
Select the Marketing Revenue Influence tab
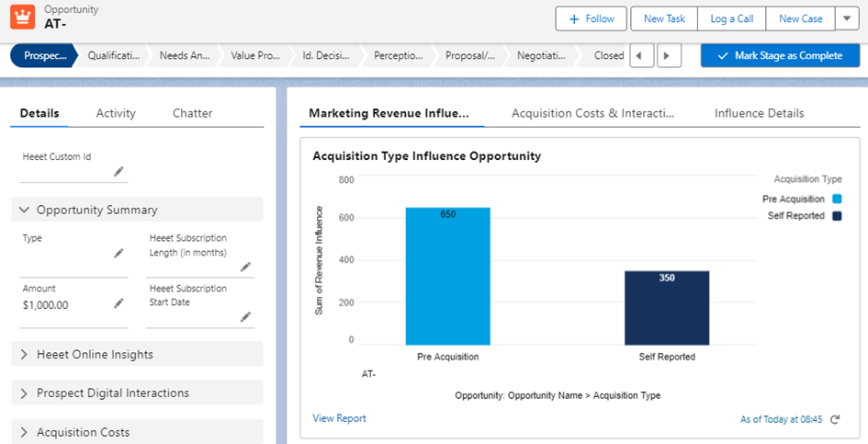pos(389,113)
